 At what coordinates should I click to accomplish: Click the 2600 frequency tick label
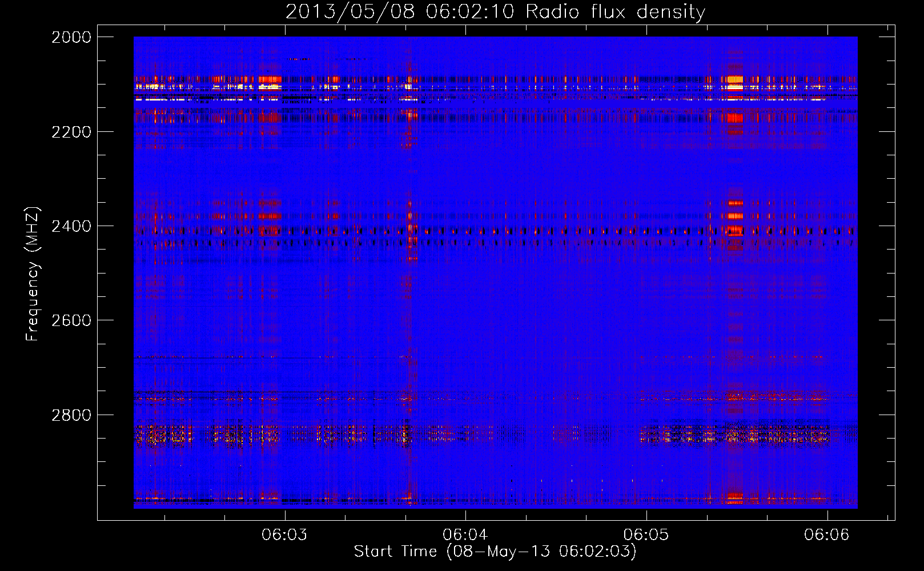click(71, 320)
